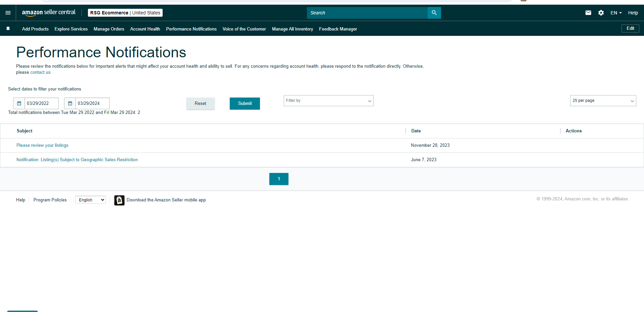Click the Amazon Seller mobile app icon

pyautogui.click(x=119, y=200)
